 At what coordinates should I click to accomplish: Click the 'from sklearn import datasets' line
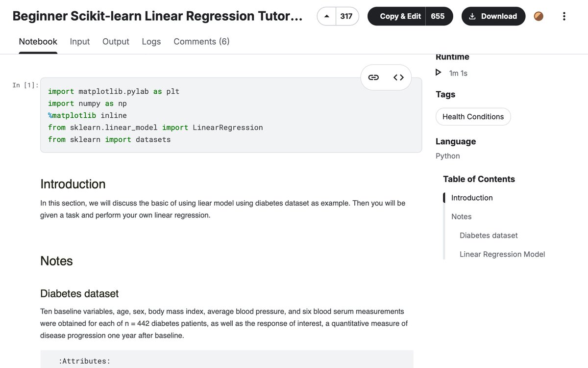109,139
